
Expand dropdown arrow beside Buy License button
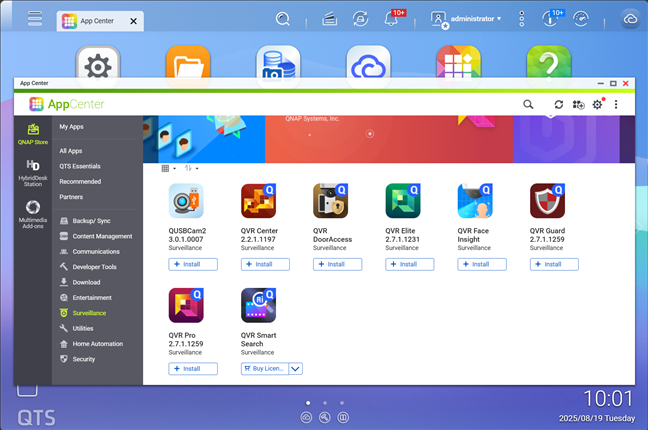click(x=295, y=369)
